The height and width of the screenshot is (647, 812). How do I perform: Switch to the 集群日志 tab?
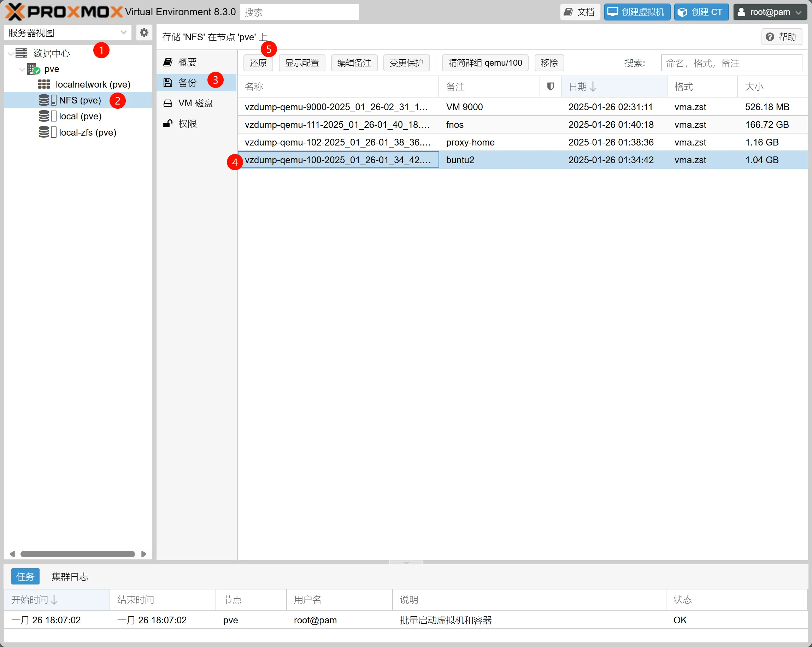[70, 577]
